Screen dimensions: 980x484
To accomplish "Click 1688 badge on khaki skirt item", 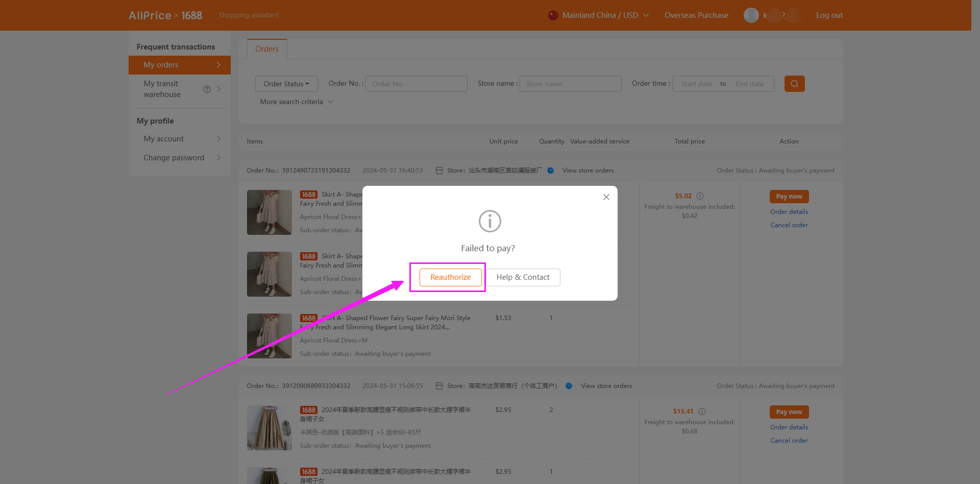I will coord(308,410).
